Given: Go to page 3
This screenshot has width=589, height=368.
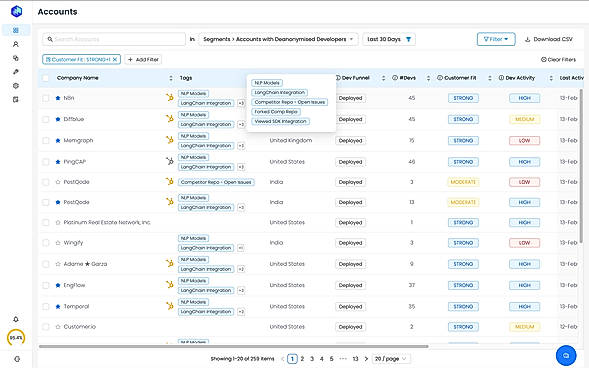Looking at the screenshot, I should coord(312,359).
